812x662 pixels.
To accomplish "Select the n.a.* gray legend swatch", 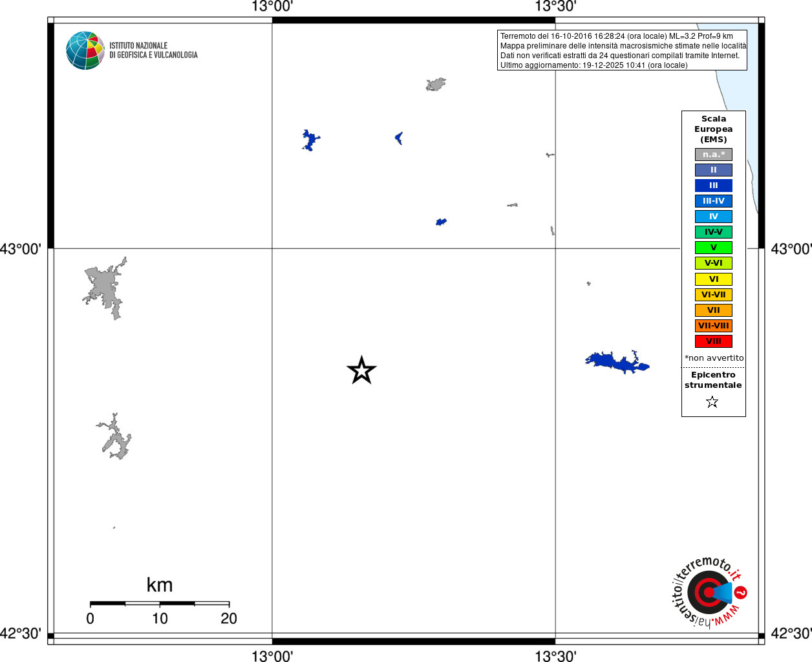I will coord(714,155).
